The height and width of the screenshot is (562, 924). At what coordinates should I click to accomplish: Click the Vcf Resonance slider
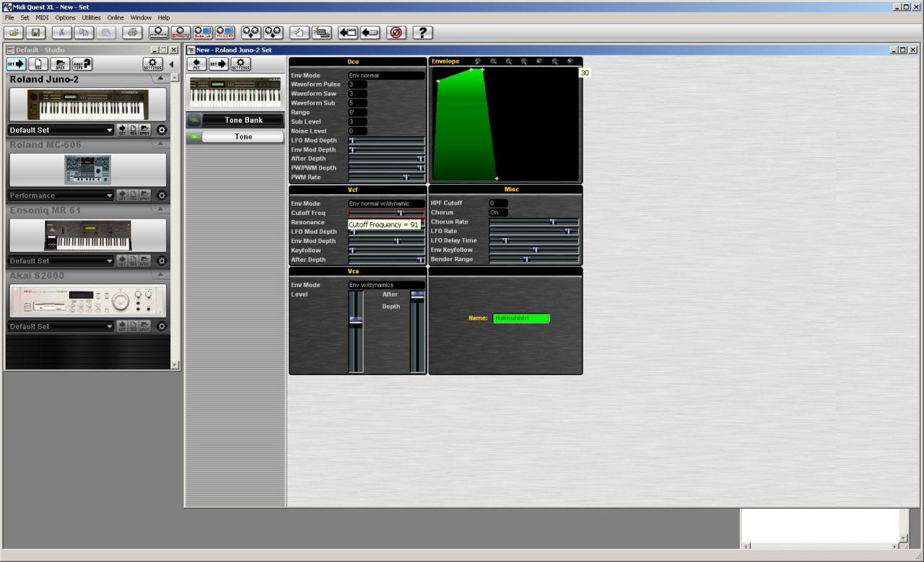(386, 222)
